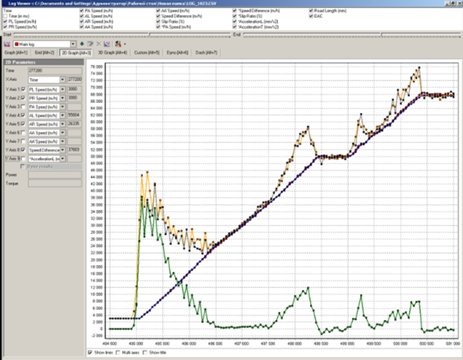Enable the Show title checkbox
This screenshot has height=360, width=463.
[145, 352]
